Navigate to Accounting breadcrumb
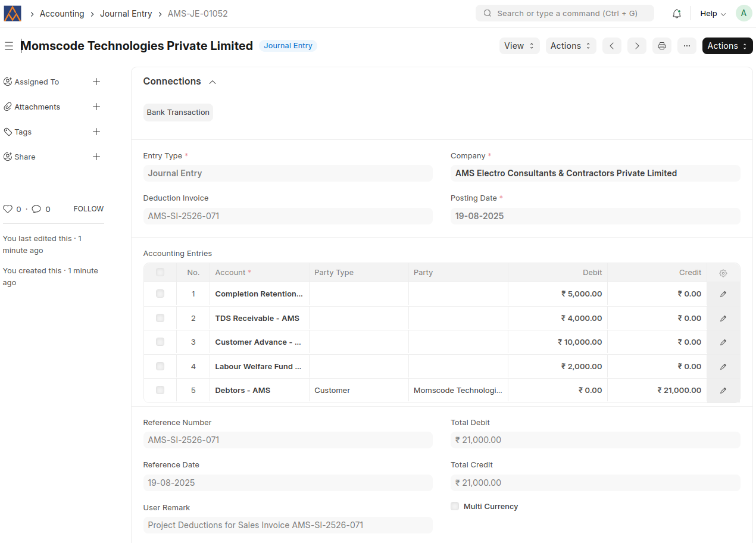 point(62,14)
